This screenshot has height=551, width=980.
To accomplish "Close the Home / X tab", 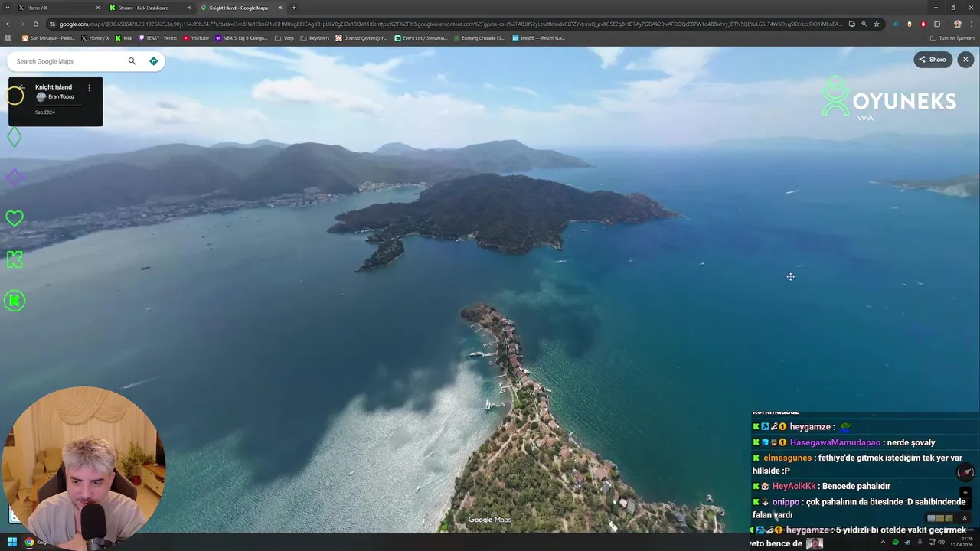I will point(97,8).
